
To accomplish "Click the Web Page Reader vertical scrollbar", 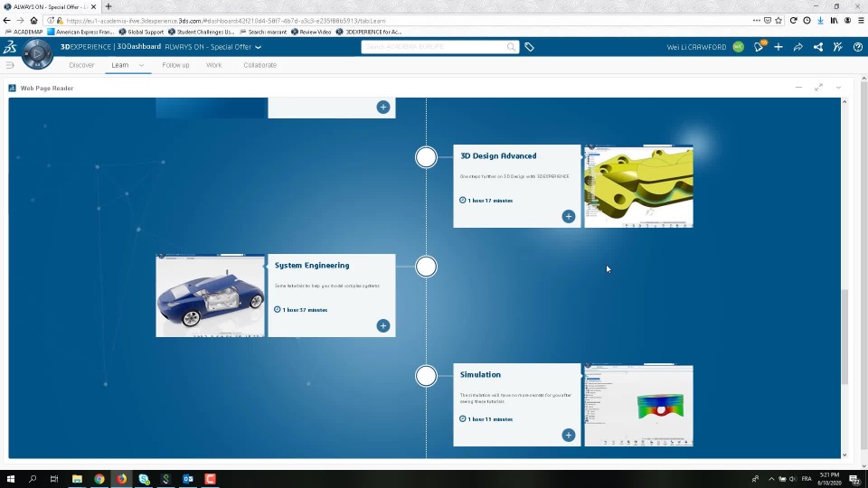I will pyautogui.click(x=844, y=336).
